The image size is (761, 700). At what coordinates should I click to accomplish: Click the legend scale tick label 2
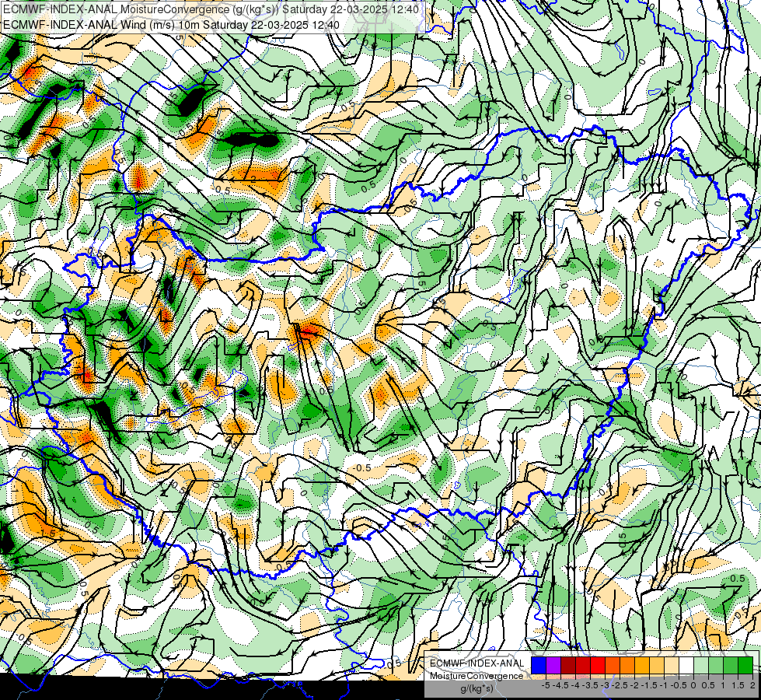pyautogui.click(x=752, y=685)
